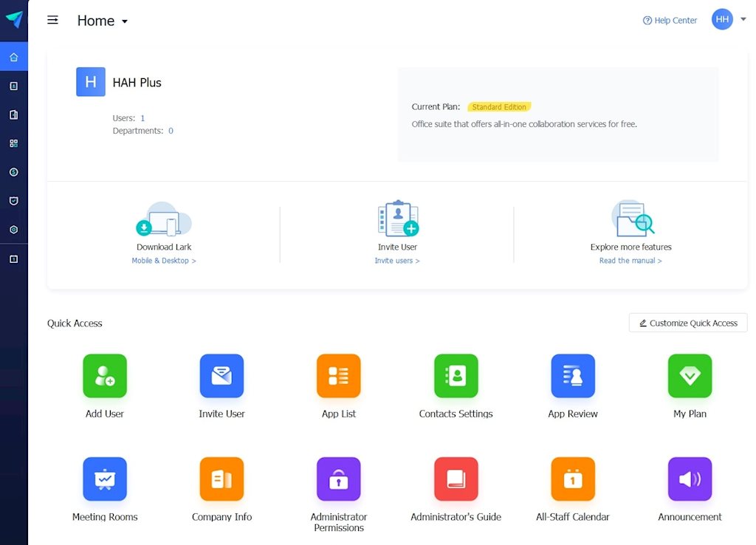Toggle the hamburger sidebar menu
The height and width of the screenshot is (545, 756).
click(x=52, y=20)
